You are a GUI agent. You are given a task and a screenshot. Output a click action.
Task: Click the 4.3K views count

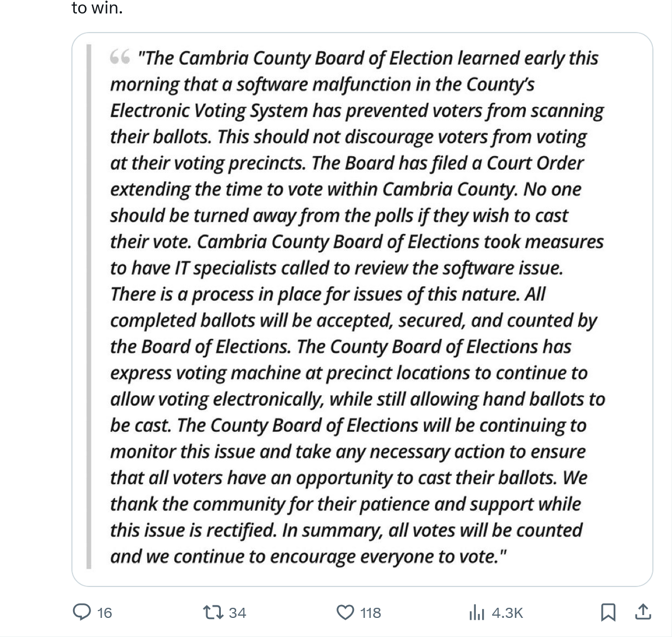click(x=507, y=612)
